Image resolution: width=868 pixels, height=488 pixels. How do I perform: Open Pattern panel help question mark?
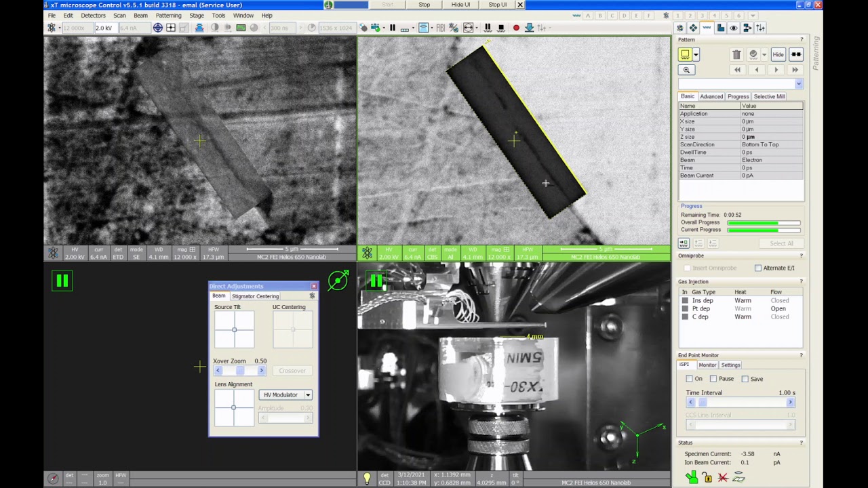point(802,39)
